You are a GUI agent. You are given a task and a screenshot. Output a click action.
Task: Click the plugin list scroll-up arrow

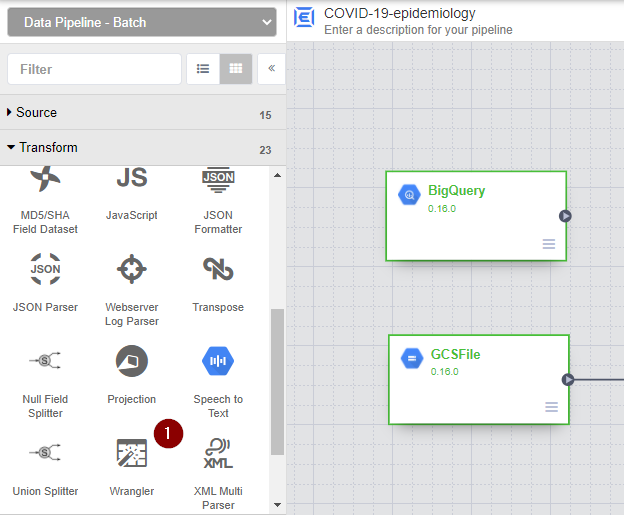coord(278,175)
